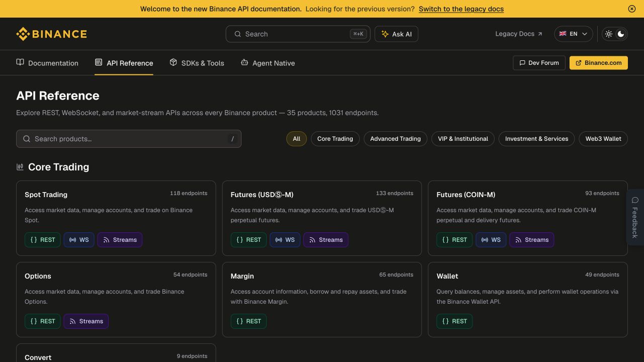Open the Dev Forum button
Viewport: 644px width, 362px height.
click(x=539, y=63)
